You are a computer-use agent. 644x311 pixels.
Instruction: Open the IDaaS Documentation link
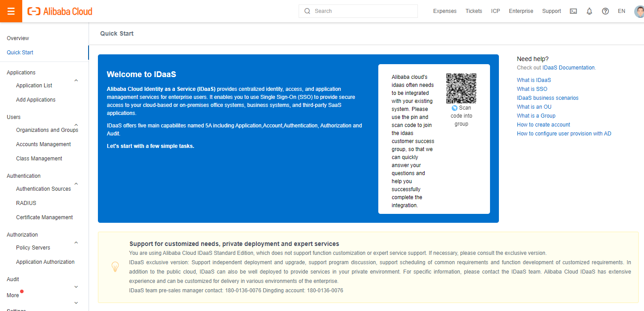(x=568, y=68)
